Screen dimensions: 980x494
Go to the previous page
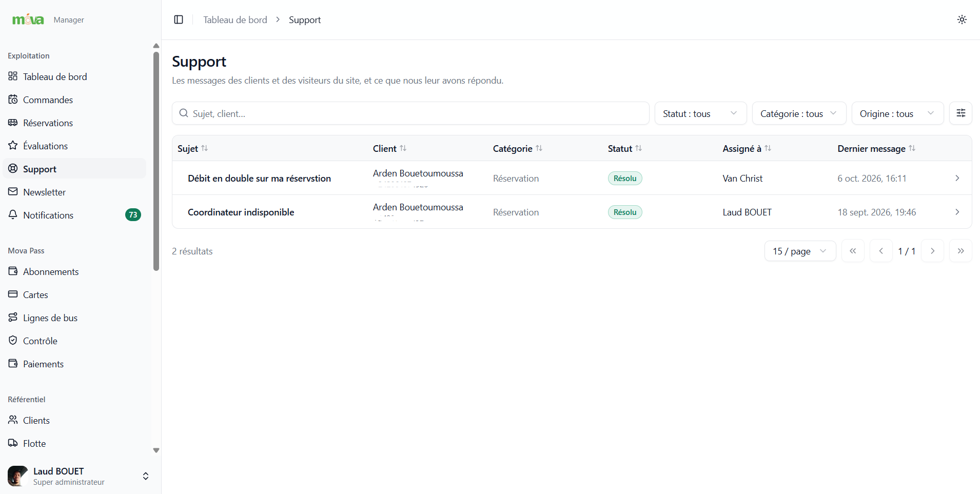881,251
